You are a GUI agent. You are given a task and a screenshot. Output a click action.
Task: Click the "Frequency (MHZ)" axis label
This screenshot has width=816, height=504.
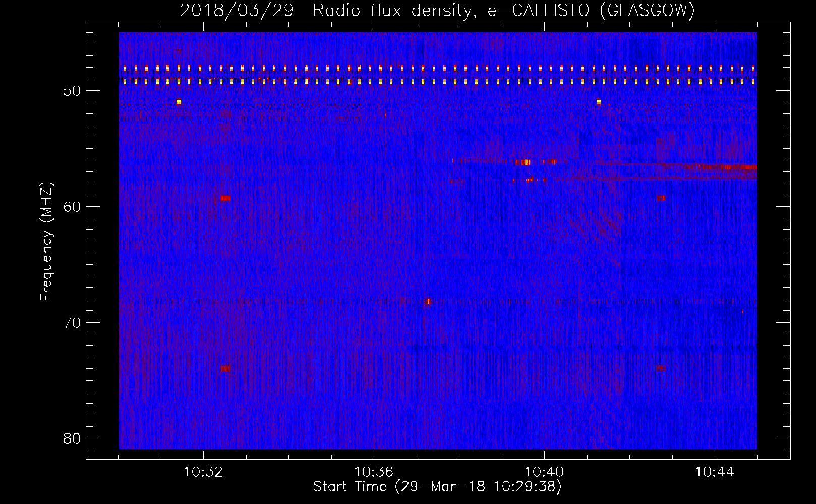(x=46, y=242)
